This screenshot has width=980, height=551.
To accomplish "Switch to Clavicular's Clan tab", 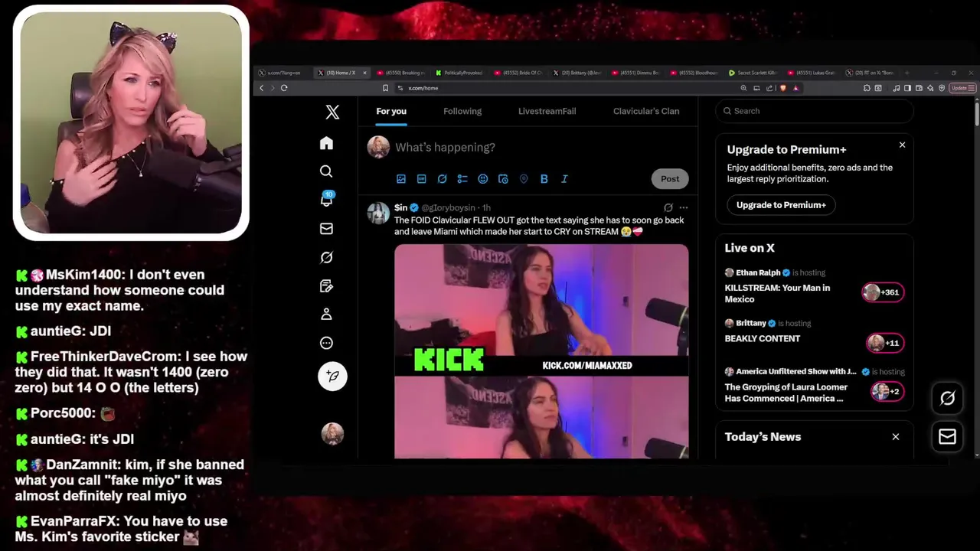I will [x=646, y=111].
